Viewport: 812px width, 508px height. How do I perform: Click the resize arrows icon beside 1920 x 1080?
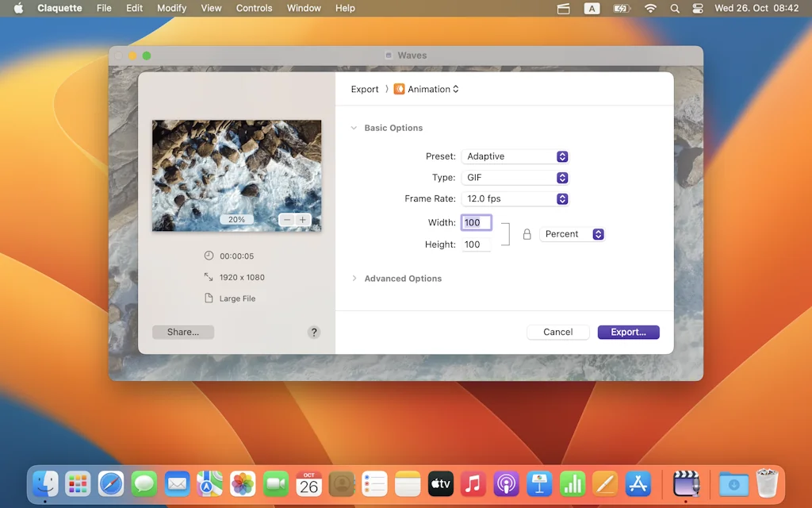pos(207,277)
